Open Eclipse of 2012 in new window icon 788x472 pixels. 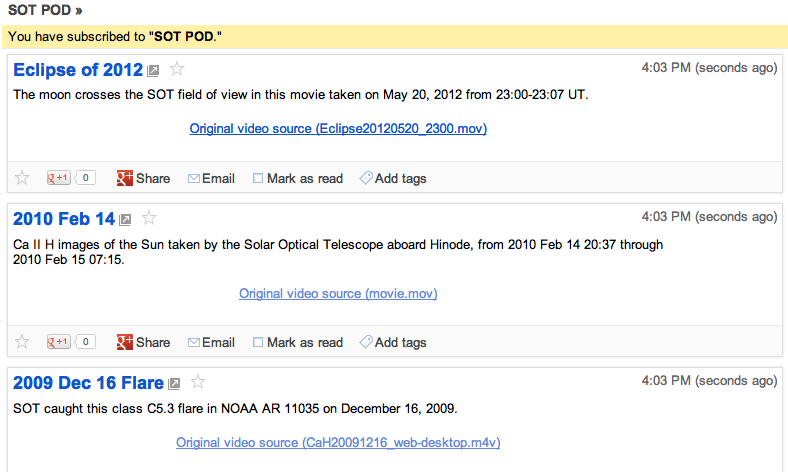tap(153, 71)
